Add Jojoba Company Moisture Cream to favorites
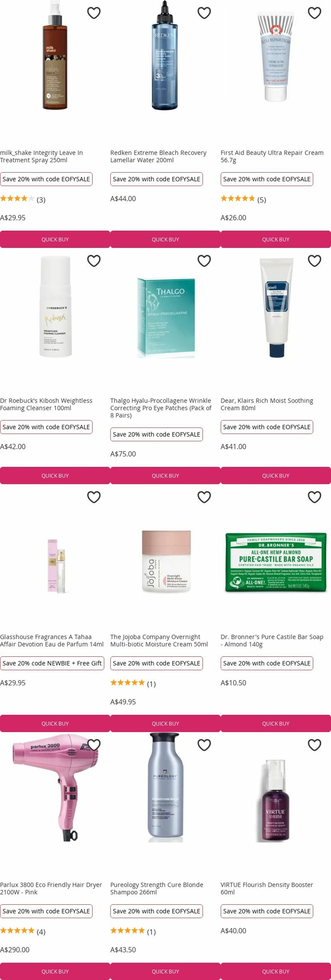The width and height of the screenshot is (331, 980). [x=204, y=497]
